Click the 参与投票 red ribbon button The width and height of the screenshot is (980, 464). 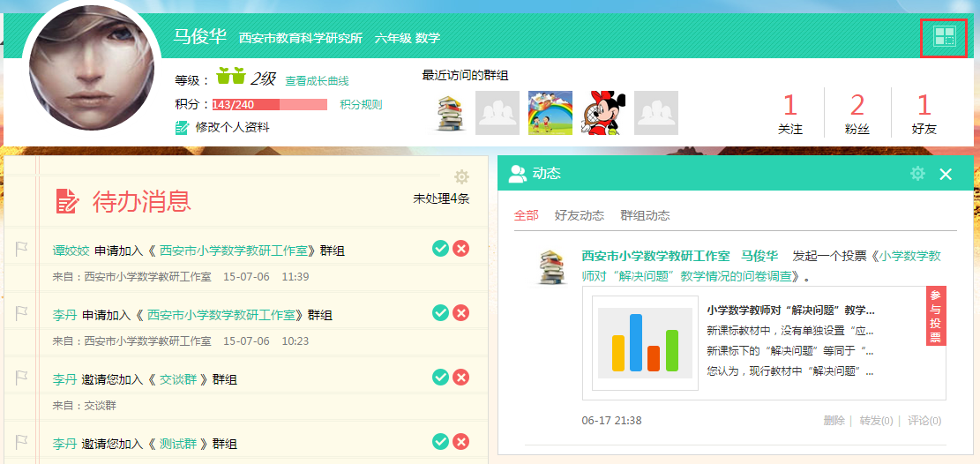point(936,317)
